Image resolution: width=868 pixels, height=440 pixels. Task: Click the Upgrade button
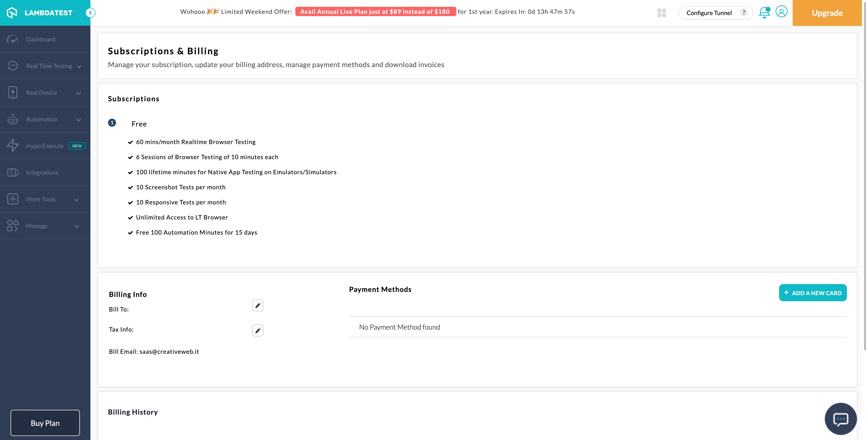coord(827,13)
